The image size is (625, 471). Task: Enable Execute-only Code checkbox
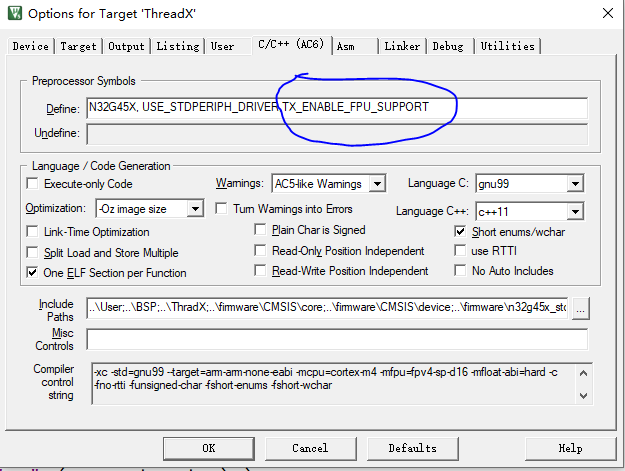click(x=32, y=184)
